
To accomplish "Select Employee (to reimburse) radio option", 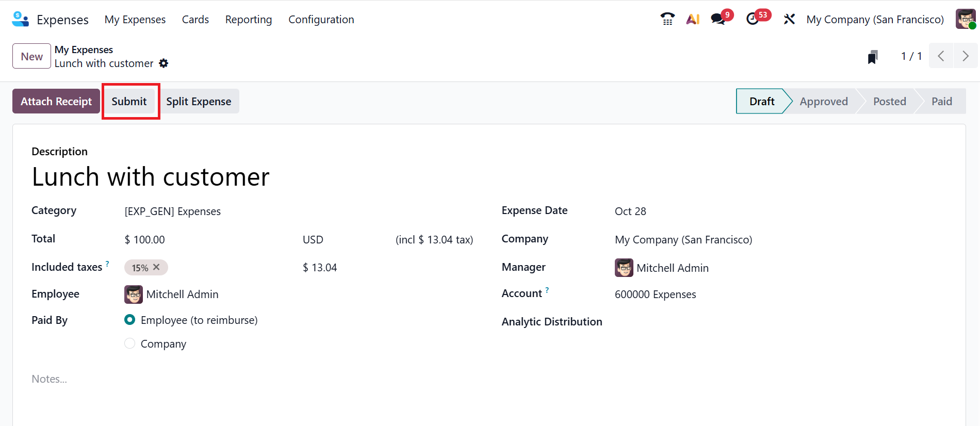I will point(130,320).
